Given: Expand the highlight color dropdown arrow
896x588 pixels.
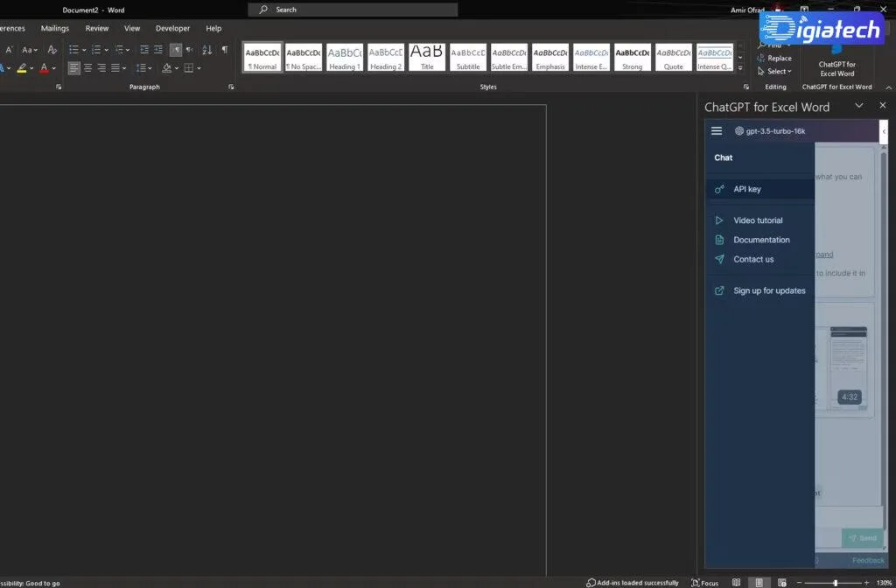Looking at the screenshot, I should click(x=31, y=68).
